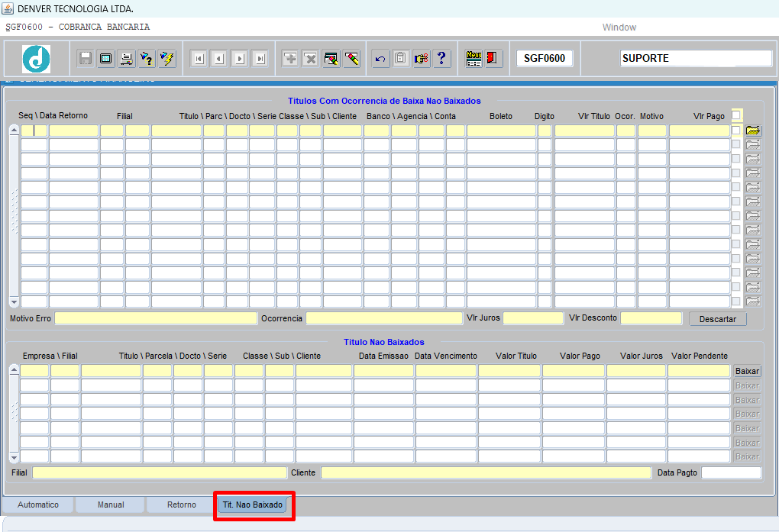Tick the select-all checkbox beside Vlr Pago header
The height and width of the screenshot is (532, 779).
click(735, 115)
